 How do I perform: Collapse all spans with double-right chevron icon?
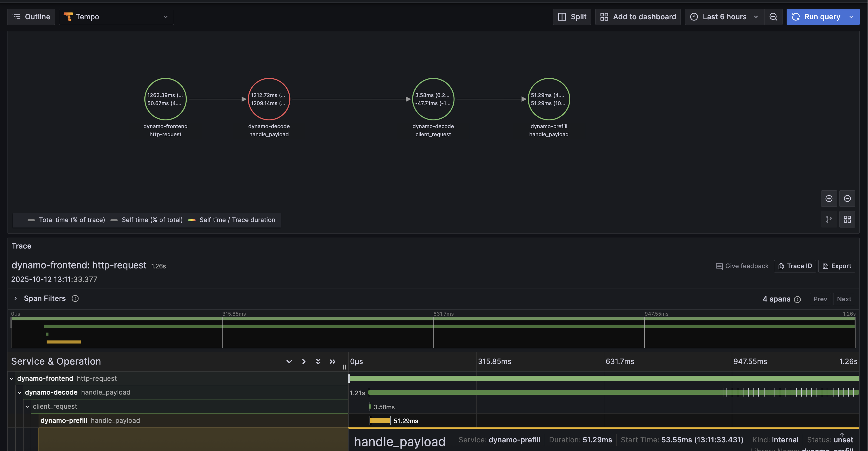pyautogui.click(x=332, y=362)
